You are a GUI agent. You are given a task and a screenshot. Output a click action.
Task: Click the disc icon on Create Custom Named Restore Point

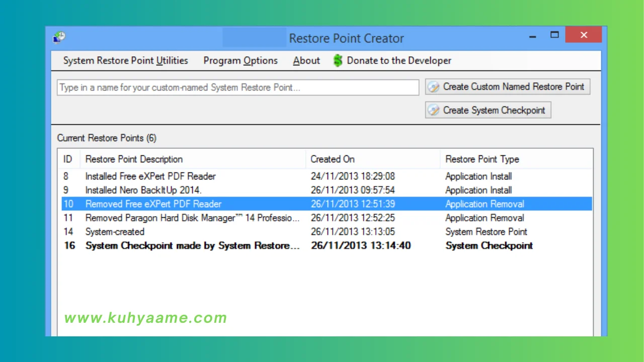click(x=433, y=87)
